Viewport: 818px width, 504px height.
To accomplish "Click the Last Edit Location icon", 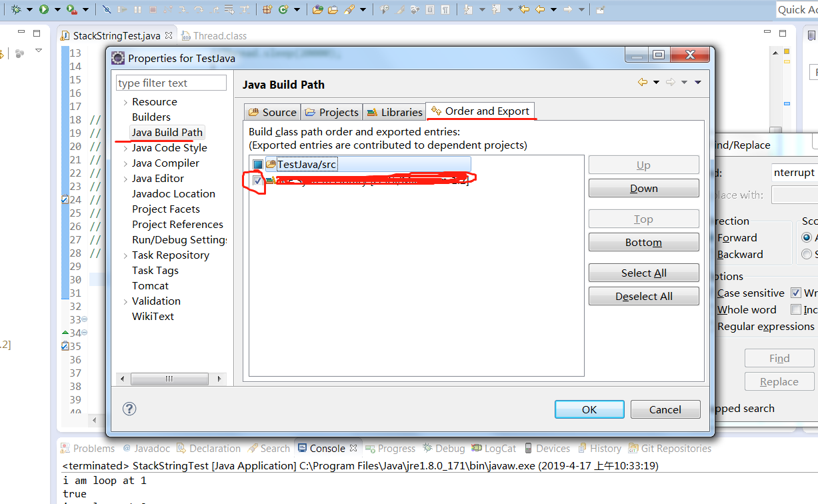I will tap(524, 9).
